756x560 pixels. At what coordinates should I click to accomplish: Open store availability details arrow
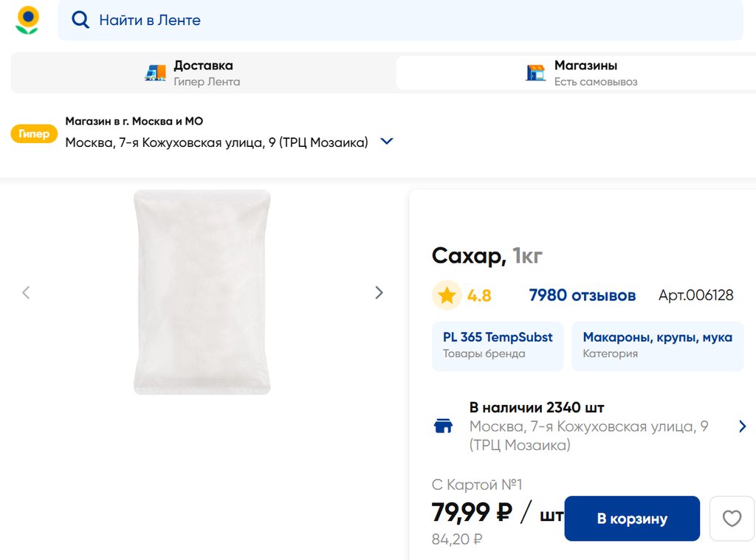click(x=742, y=426)
